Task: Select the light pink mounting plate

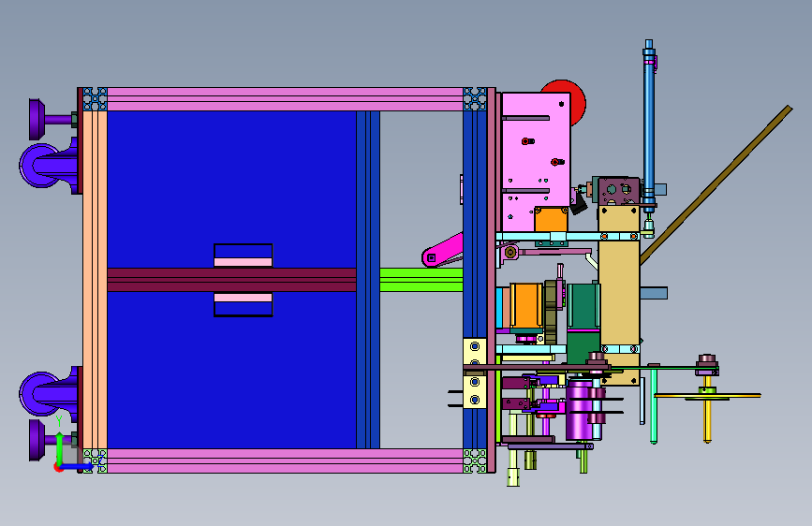Action: (x=536, y=162)
